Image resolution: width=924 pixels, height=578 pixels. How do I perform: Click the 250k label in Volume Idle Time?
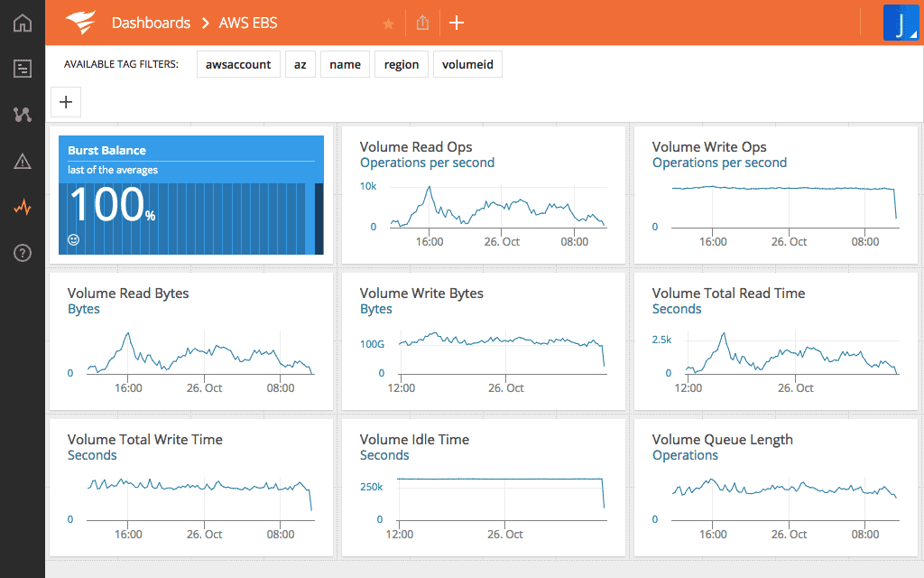pyautogui.click(x=371, y=487)
